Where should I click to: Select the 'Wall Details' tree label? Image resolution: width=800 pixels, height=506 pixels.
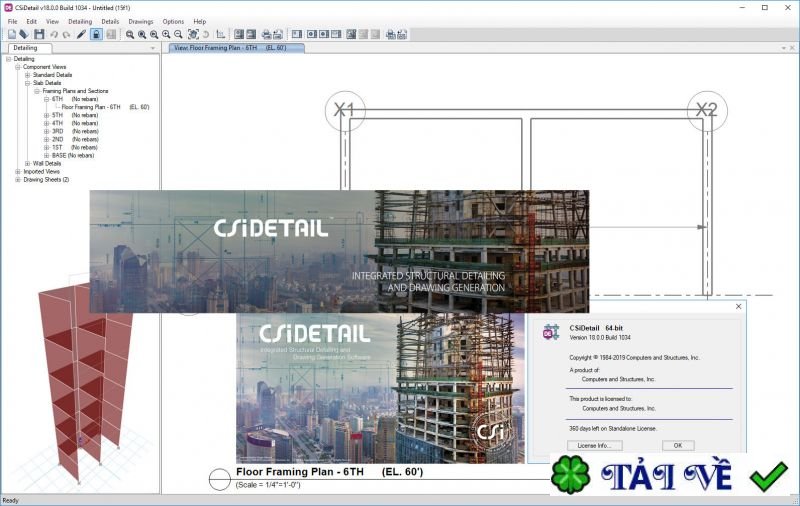pos(47,164)
